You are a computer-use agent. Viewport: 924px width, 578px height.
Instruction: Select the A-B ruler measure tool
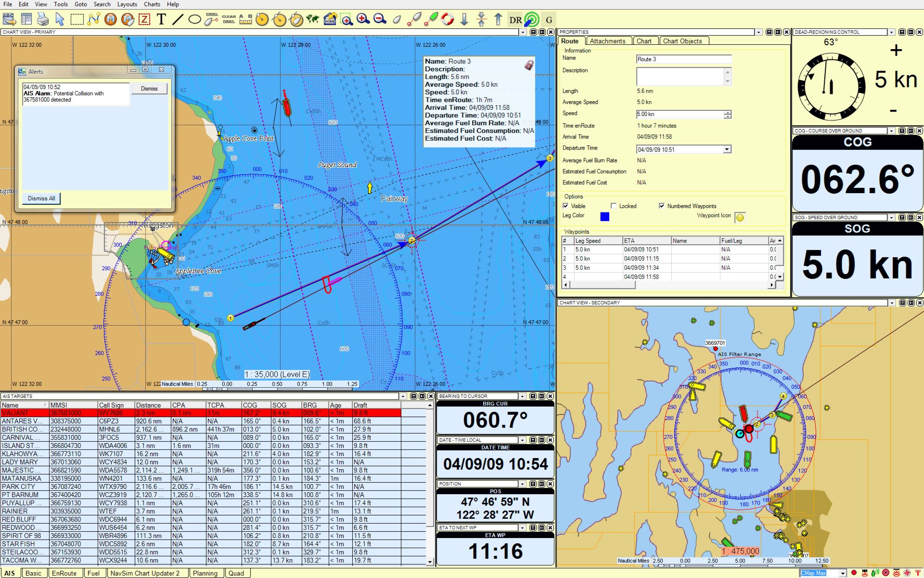point(245,19)
